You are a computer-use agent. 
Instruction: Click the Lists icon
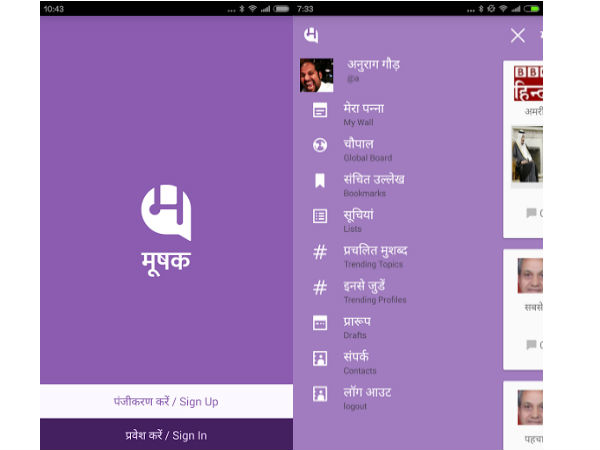(320, 216)
